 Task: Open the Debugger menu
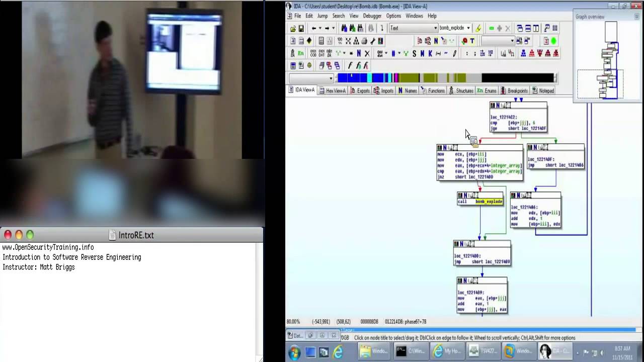coord(372,16)
